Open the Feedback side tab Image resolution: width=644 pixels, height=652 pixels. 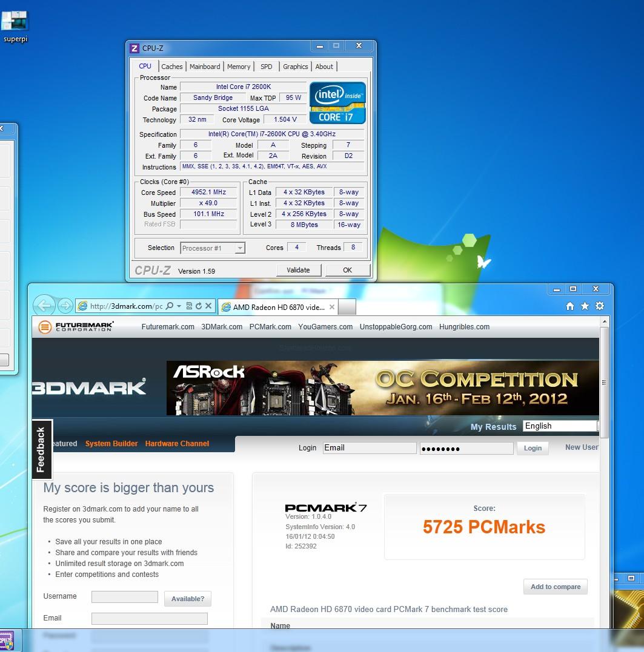pyautogui.click(x=42, y=449)
